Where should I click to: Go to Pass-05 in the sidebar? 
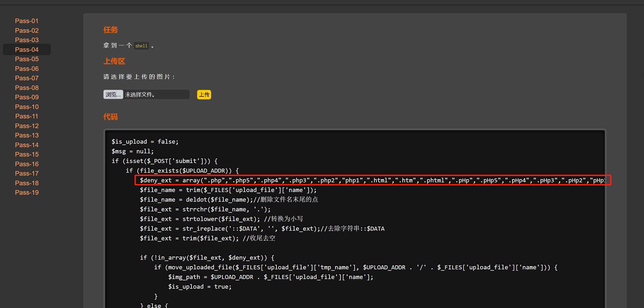point(27,59)
